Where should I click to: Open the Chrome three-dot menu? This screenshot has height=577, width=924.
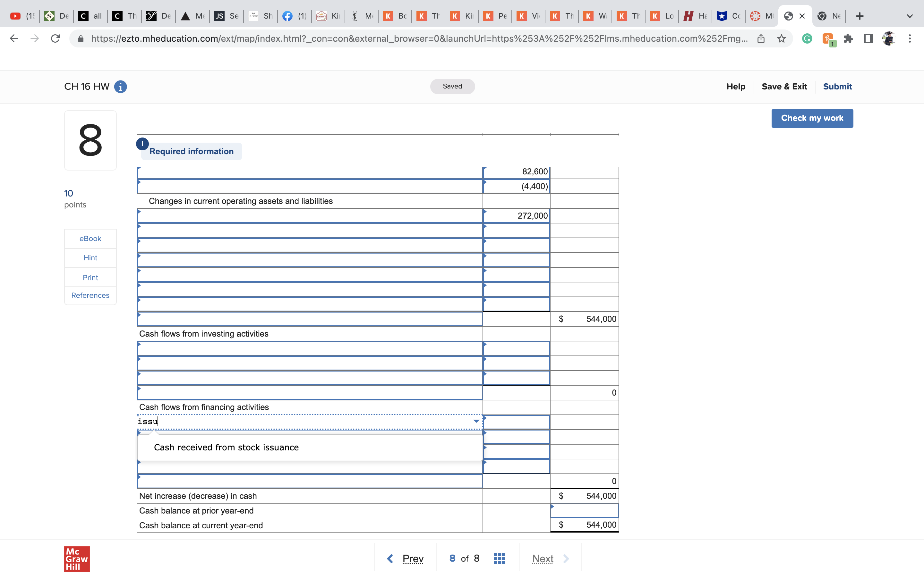point(910,38)
